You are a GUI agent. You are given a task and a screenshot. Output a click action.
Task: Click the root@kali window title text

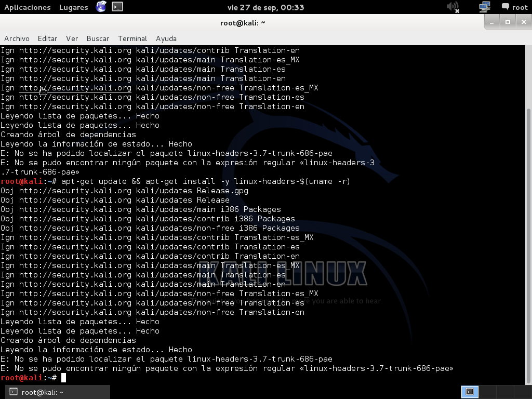tap(243, 23)
